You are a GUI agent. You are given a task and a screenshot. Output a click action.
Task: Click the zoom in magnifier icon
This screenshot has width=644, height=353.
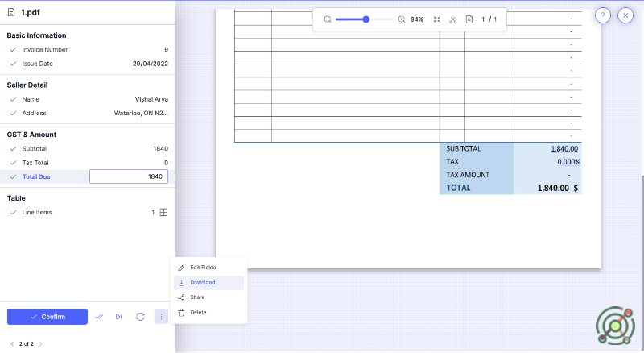pos(402,19)
